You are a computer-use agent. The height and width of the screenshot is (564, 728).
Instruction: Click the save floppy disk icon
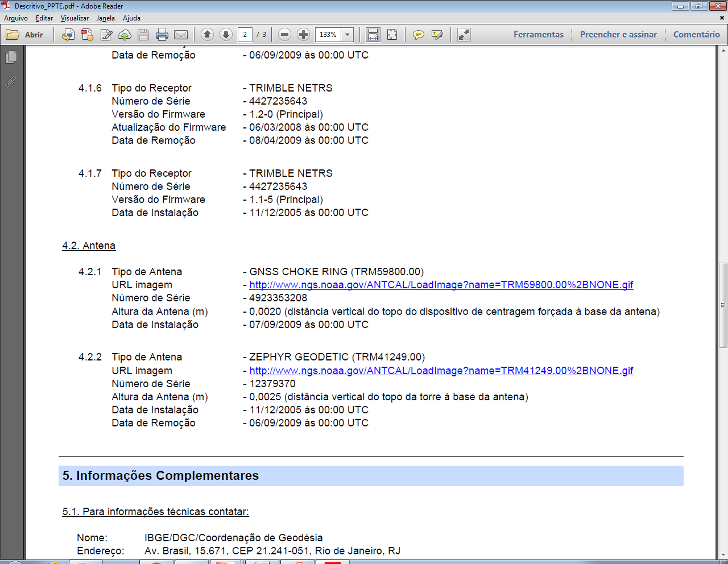tap(143, 35)
